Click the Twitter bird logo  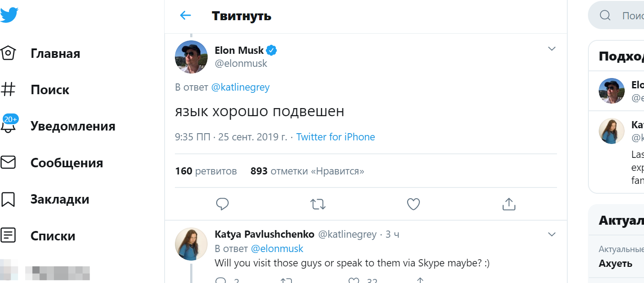[x=9, y=15]
